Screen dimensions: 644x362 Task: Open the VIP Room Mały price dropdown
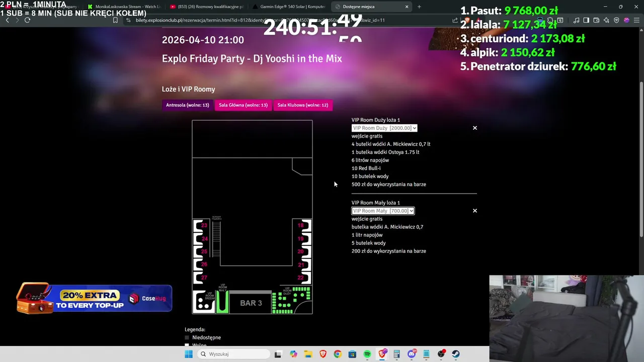point(383,211)
